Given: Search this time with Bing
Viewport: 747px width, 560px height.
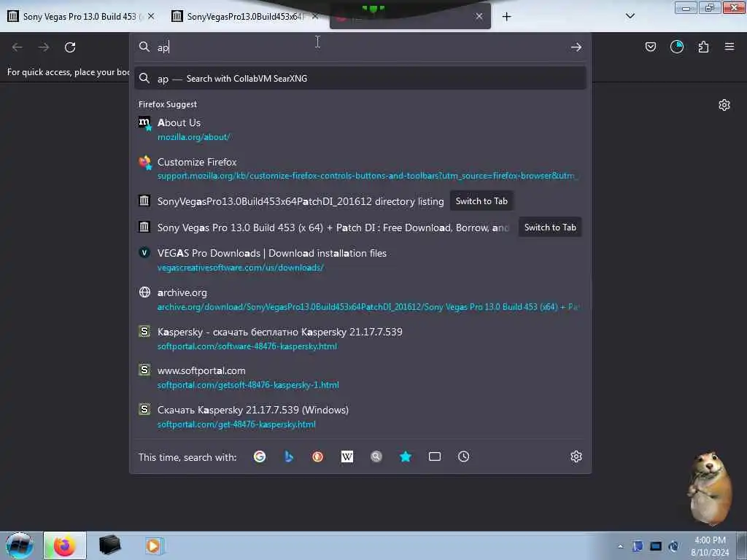Looking at the screenshot, I should (289, 456).
